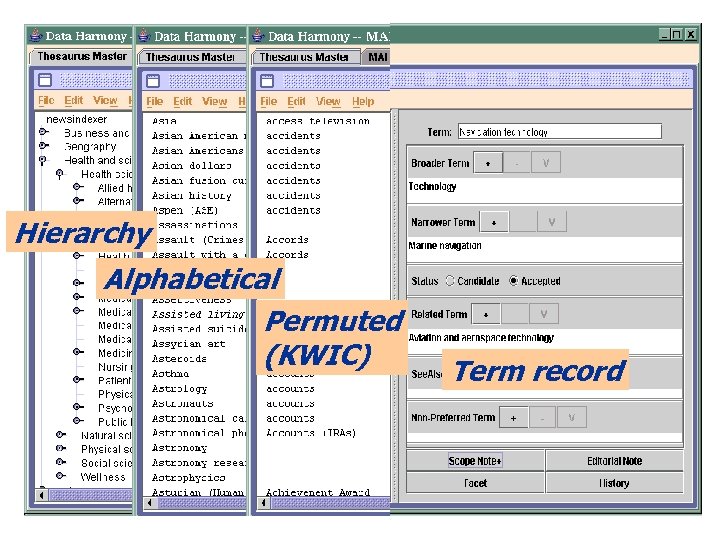Click the V button beside Related Term

[x=544, y=314]
